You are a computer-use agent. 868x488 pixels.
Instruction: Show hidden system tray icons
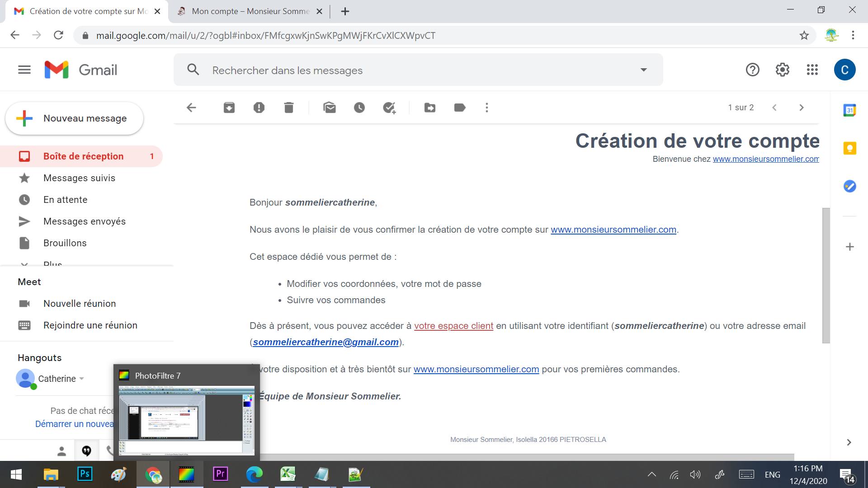(x=652, y=474)
